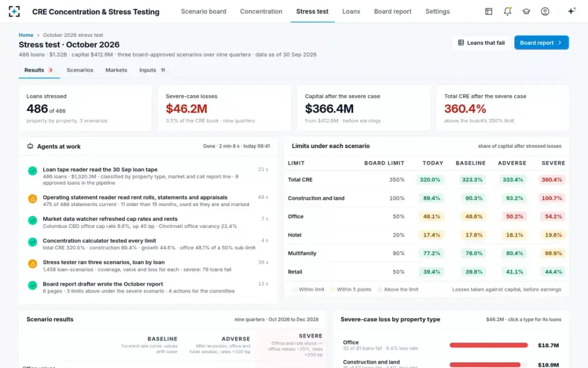The image size is (588, 368).
Task: Open the Scenario board tab
Action: tap(203, 11)
